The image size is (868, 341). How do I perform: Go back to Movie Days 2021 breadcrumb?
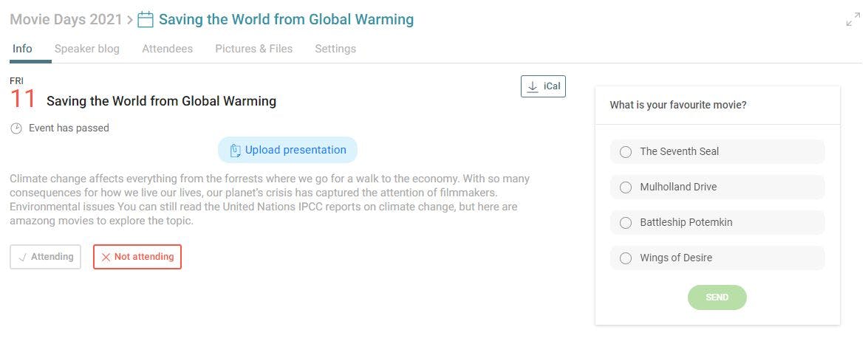(66, 19)
